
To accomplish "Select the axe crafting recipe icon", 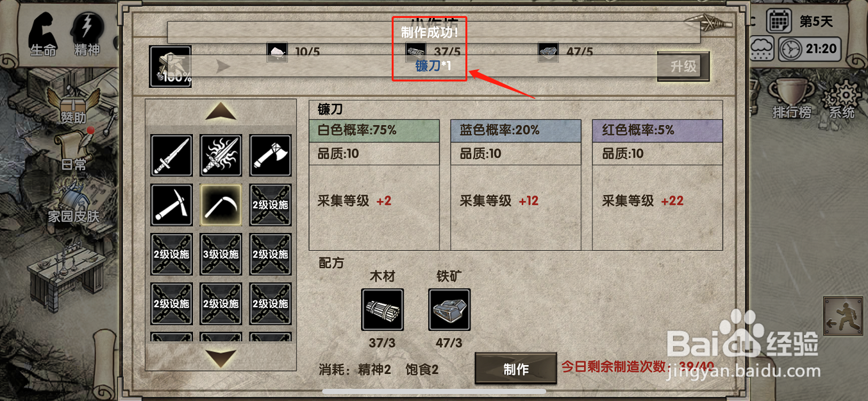I will [271, 155].
